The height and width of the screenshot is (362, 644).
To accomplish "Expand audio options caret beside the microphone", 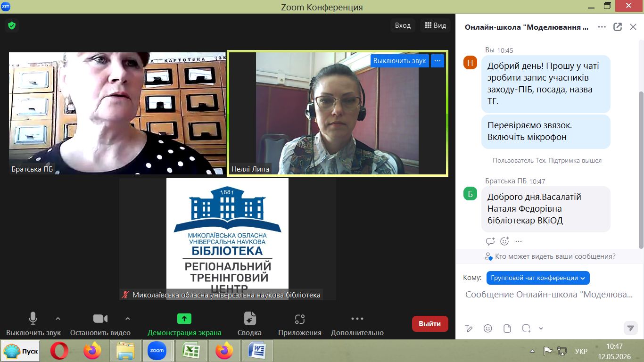I will coord(58,319).
